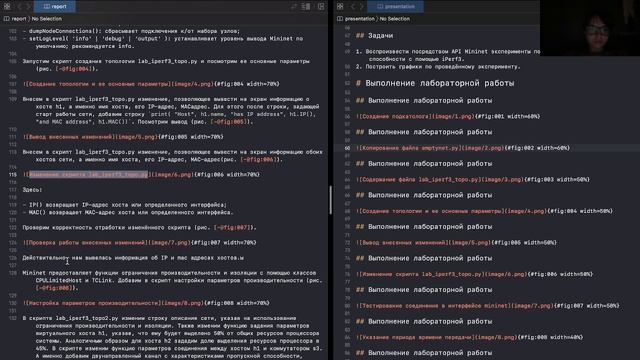Add an editor split on the right
Viewport: 640px width, 360px height.
point(321,6)
